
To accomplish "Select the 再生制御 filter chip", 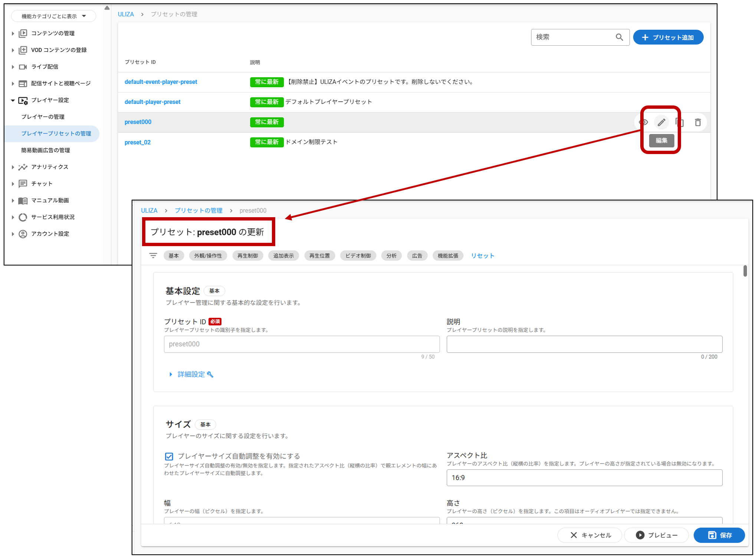I will (248, 255).
